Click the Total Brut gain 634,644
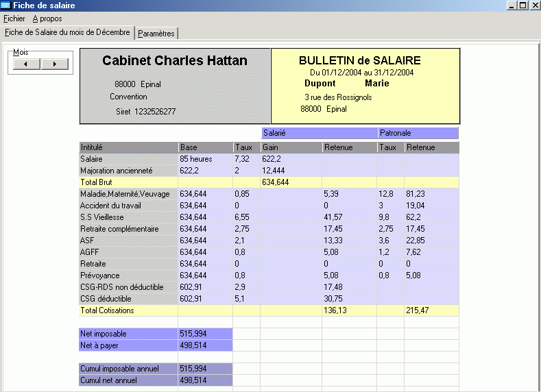 291,182
